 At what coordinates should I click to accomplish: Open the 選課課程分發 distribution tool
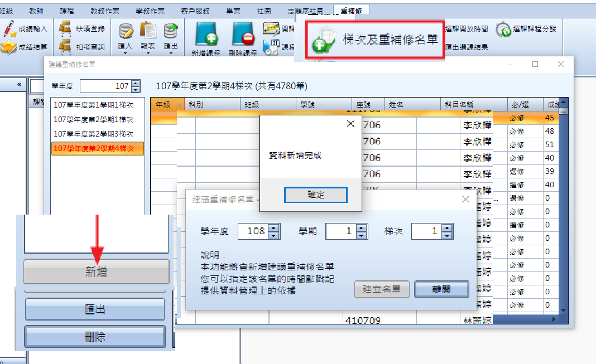[526, 29]
